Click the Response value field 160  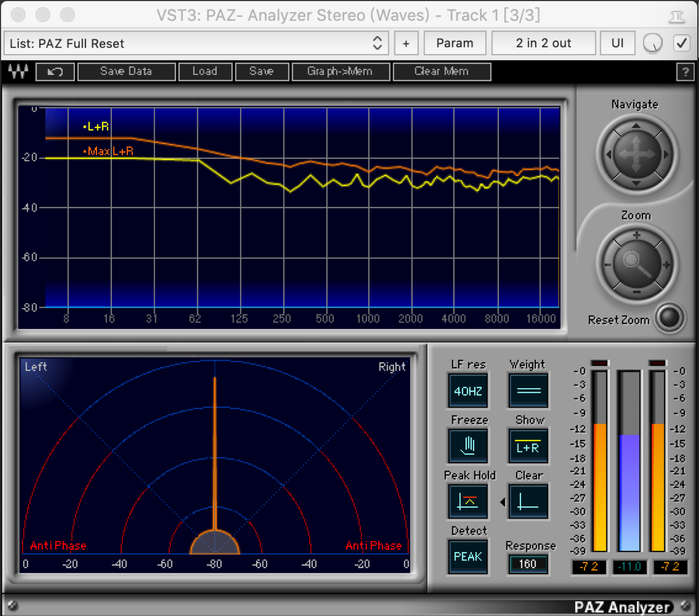528,564
